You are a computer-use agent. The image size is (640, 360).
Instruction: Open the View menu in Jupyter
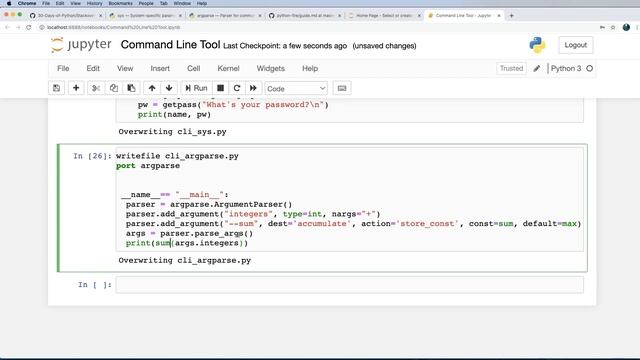tap(125, 69)
